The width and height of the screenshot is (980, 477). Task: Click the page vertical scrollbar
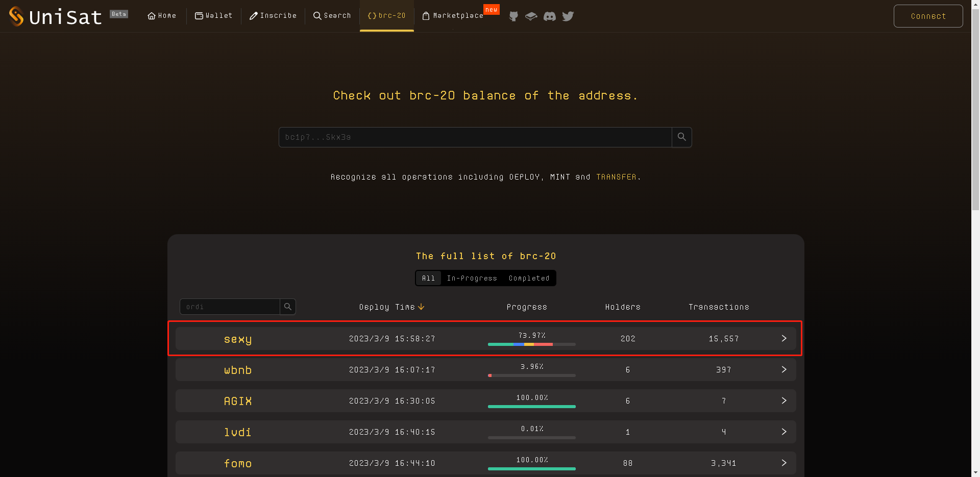pos(975,110)
